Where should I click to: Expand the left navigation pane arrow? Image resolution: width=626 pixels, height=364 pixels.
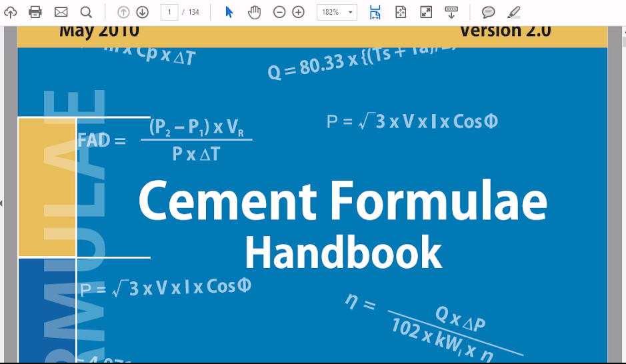(x=1, y=203)
